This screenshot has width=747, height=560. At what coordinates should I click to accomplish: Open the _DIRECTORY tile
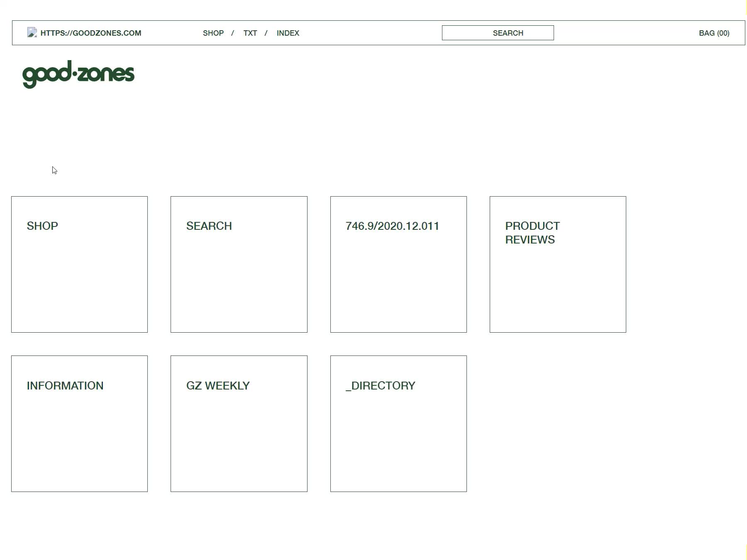coord(398,424)
